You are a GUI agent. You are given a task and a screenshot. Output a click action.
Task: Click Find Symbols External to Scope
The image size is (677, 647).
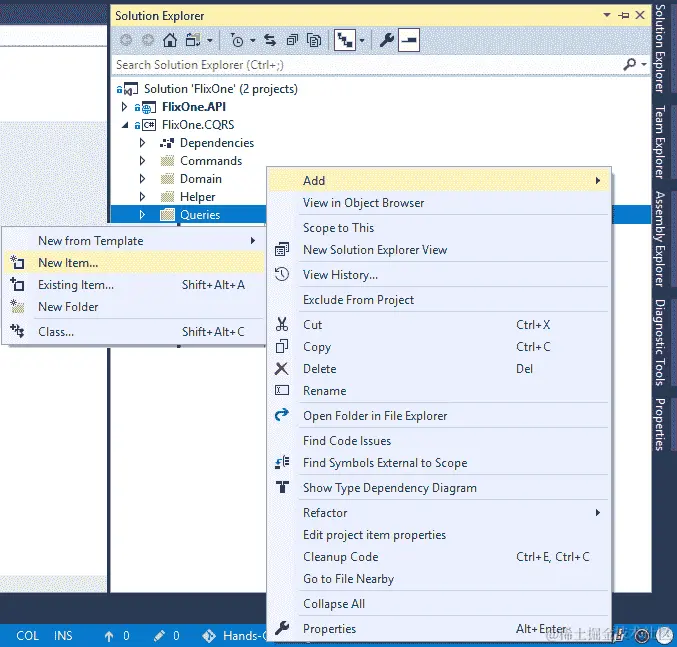coord(439,463)
